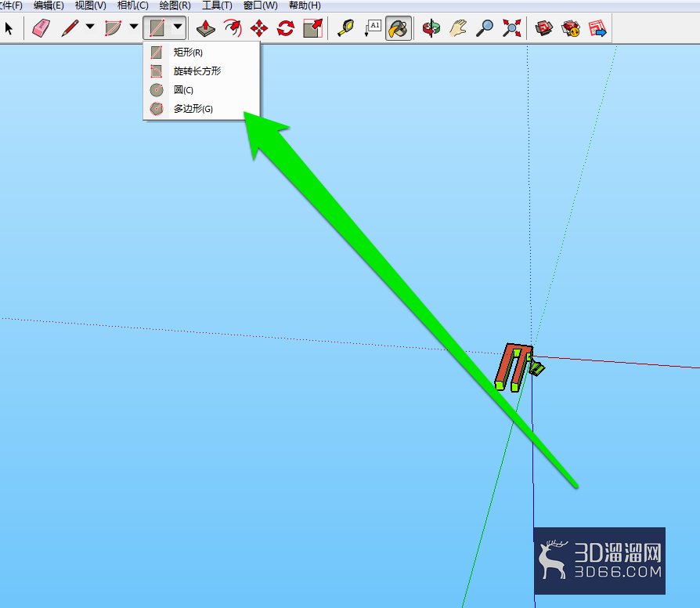700x608 pixels.
Task: Click the Send to LayOut icon
Action: click(597, 28)
